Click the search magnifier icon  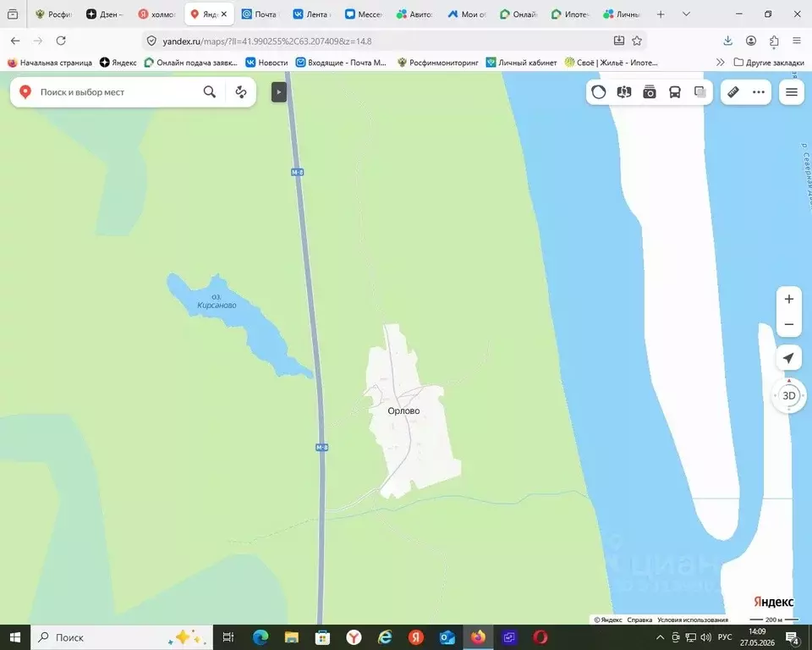coord(209,92)
